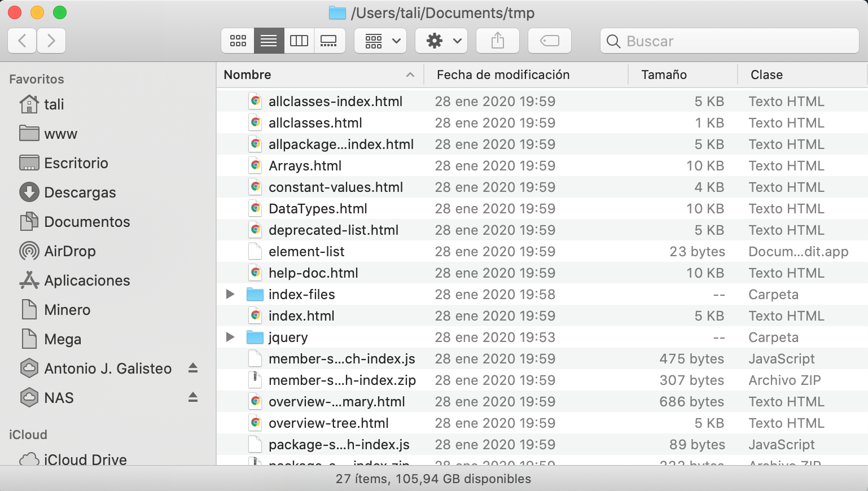Eject the NAS volume

pyautogui.click(x=192, y=398)
